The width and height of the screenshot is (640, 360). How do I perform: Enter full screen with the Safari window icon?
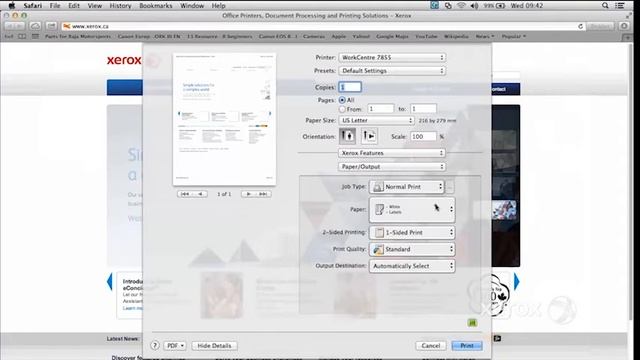point(629,16)
